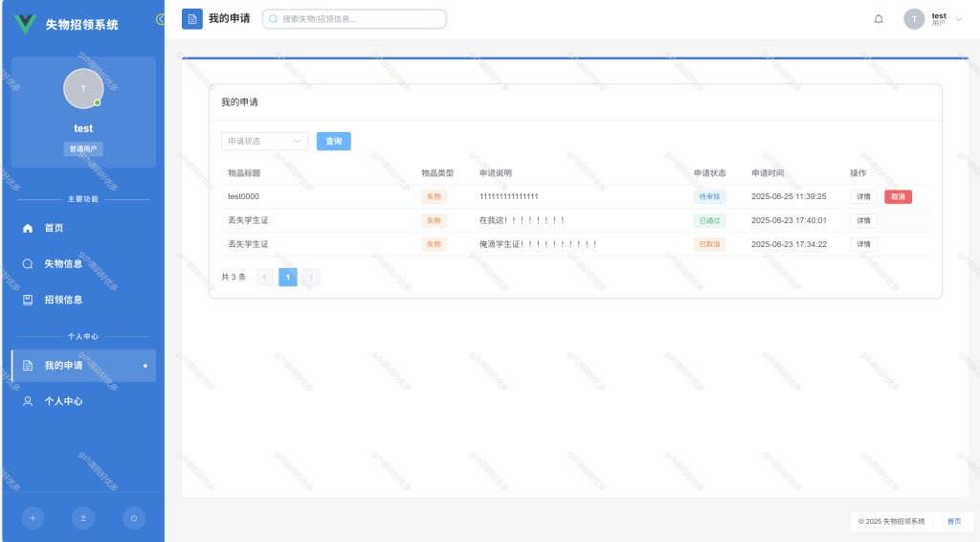Click the 2025-06-23 17:34:22 timestamp
The height and width of the screenshot is (542, 980).
pos(789,244)
